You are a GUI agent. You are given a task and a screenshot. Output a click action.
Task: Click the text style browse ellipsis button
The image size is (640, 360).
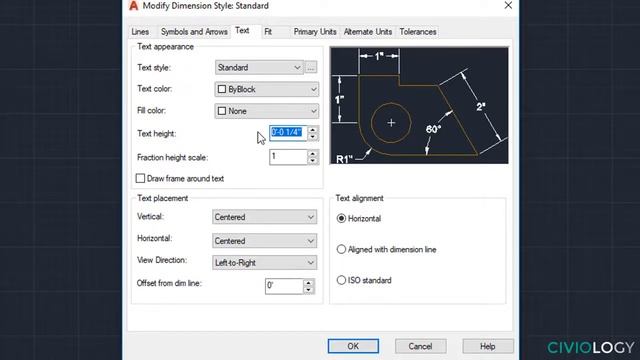click(x=311, y=67)
